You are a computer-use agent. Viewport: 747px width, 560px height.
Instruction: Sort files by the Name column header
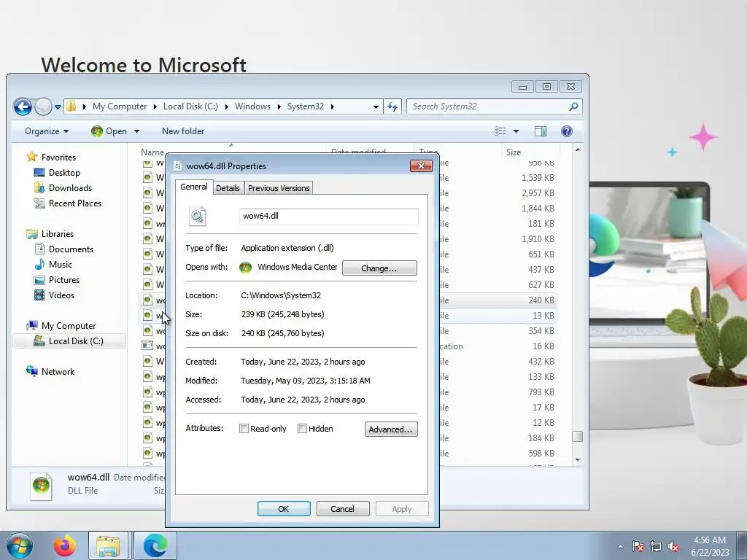coord(152,152)
